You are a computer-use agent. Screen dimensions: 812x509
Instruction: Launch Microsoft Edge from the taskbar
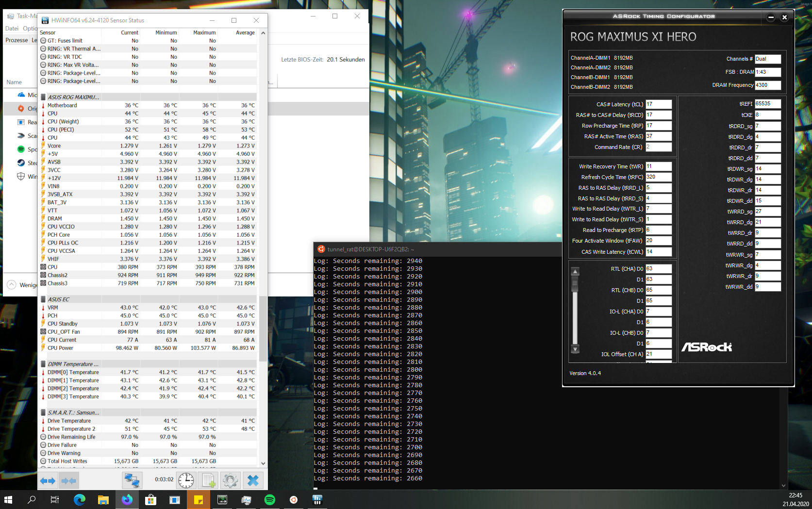(79, 499)
